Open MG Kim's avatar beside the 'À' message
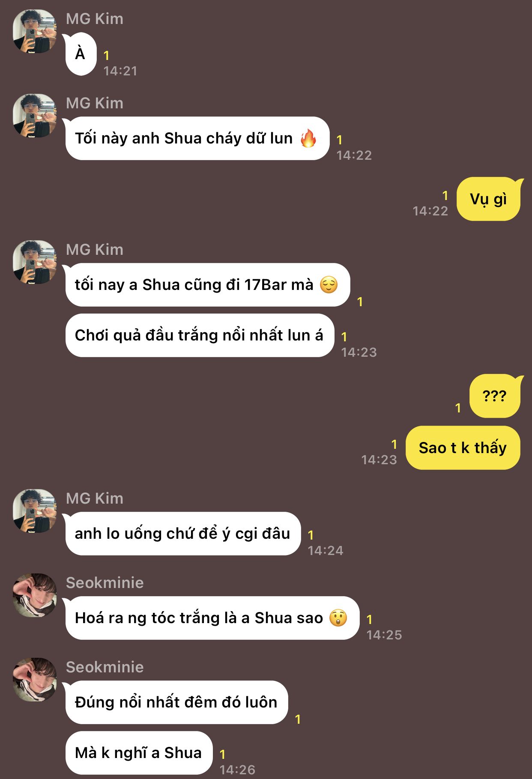 [x=35, y=31]
